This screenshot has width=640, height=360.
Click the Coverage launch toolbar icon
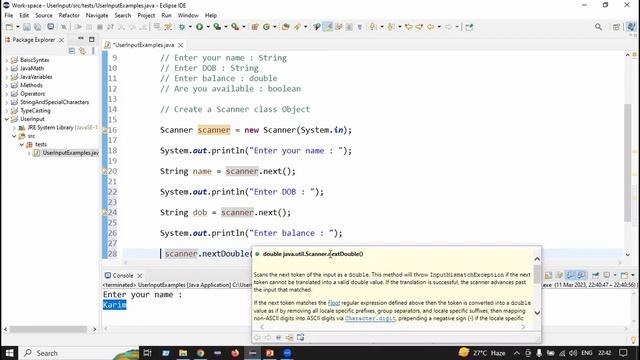click(x=217, y=27)
